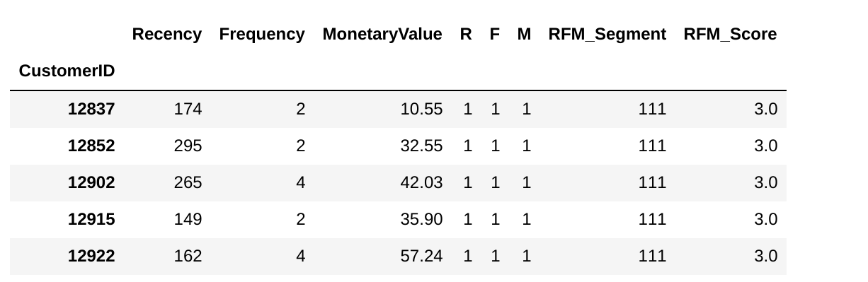Select customer ID 12852 row label

click(91, 146)
